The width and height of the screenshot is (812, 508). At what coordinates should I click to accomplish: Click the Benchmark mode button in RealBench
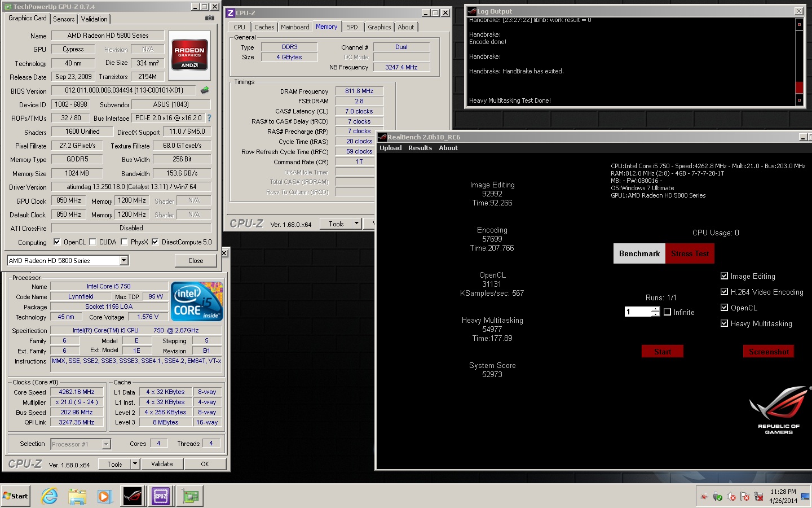639,253
